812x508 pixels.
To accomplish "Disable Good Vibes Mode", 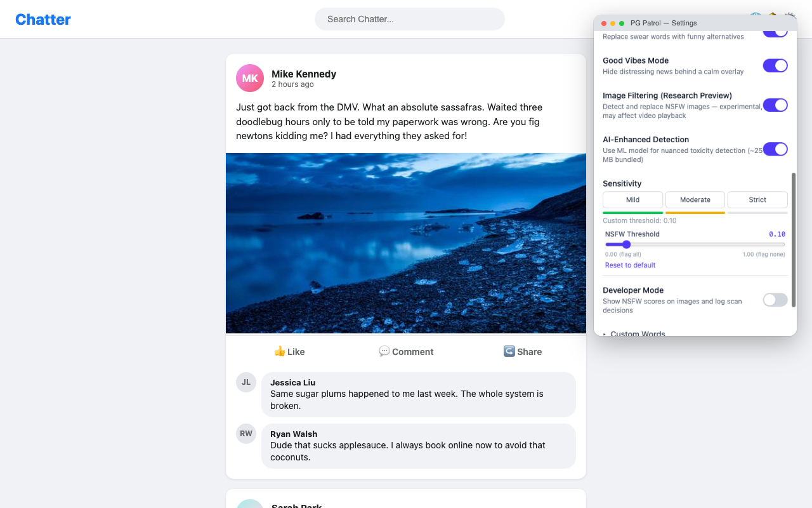I will point(775,65).
